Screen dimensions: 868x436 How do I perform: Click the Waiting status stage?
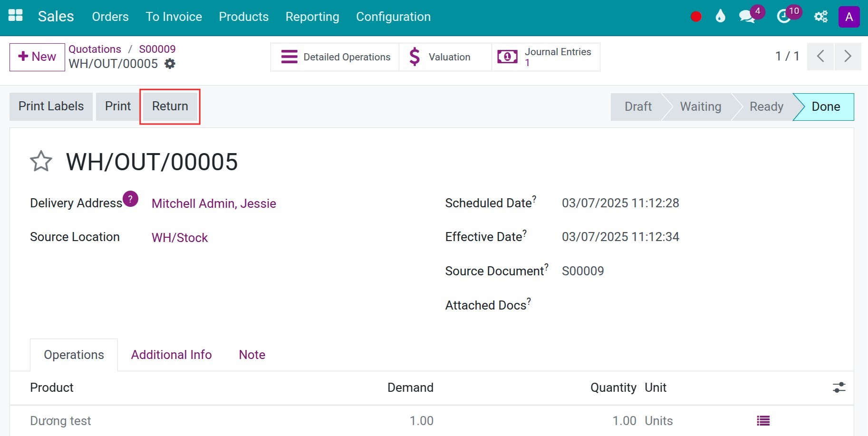700,107
